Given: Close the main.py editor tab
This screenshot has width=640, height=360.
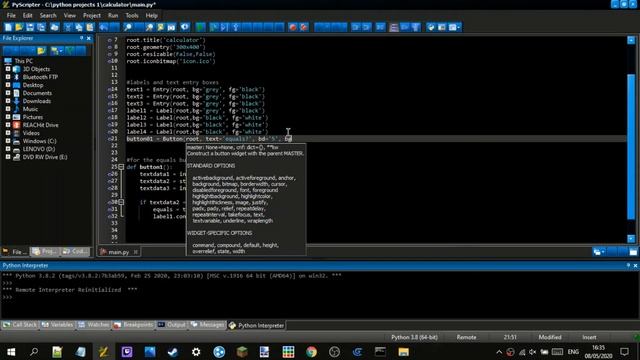Looking at the screenshot, I should [x=136, y=252].
